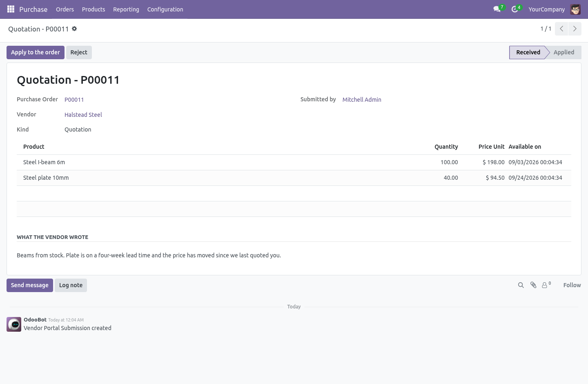Open the Halstead Steel vendor link

click(x=83, y=115)
